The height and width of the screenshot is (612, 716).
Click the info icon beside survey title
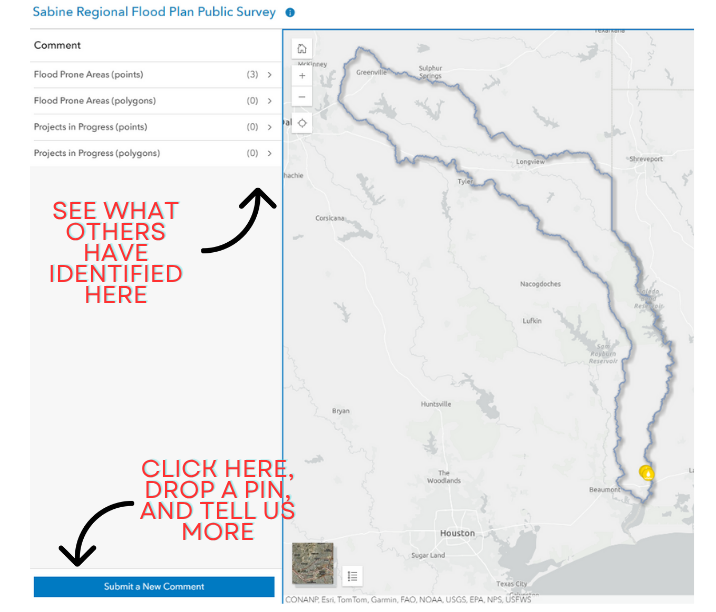click(x=290, y=13)
